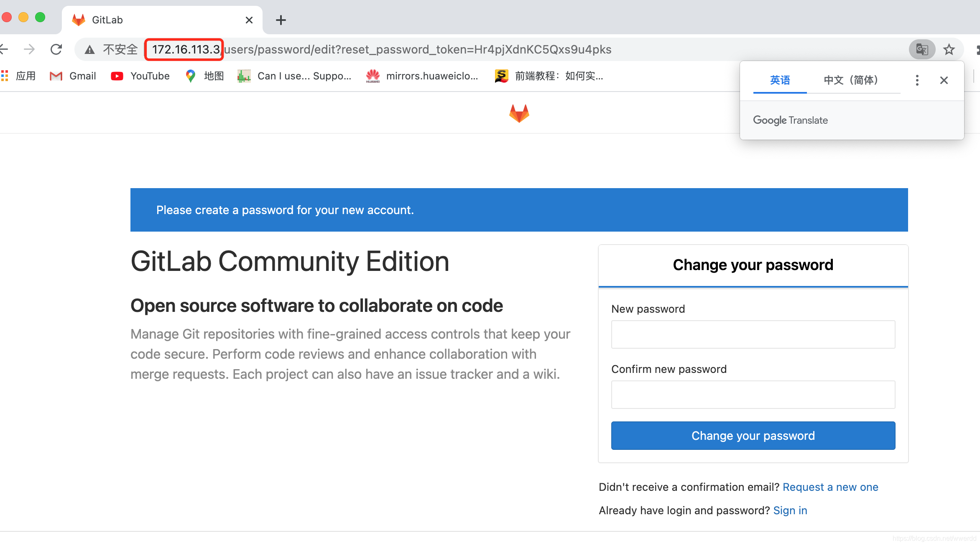Open the mirrors.huaweicloud bookmark
This screenshot has width=980, height=546.
tap(422, 76)
